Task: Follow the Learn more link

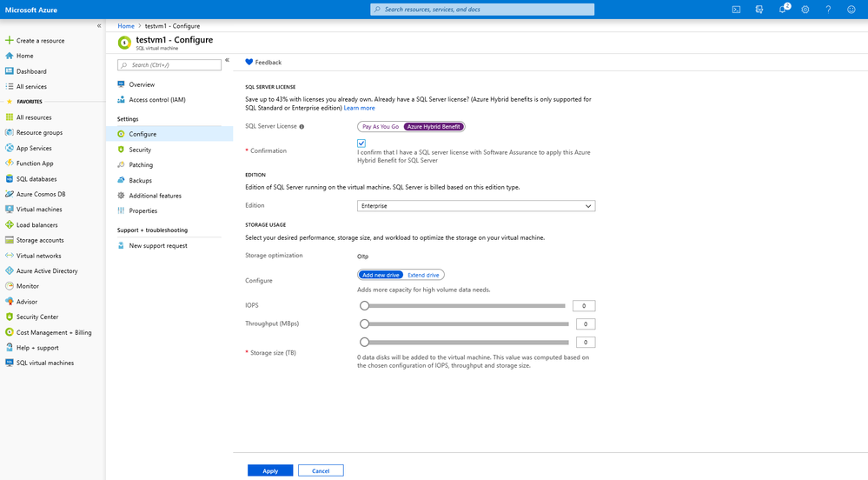Action: click(359, 108)
